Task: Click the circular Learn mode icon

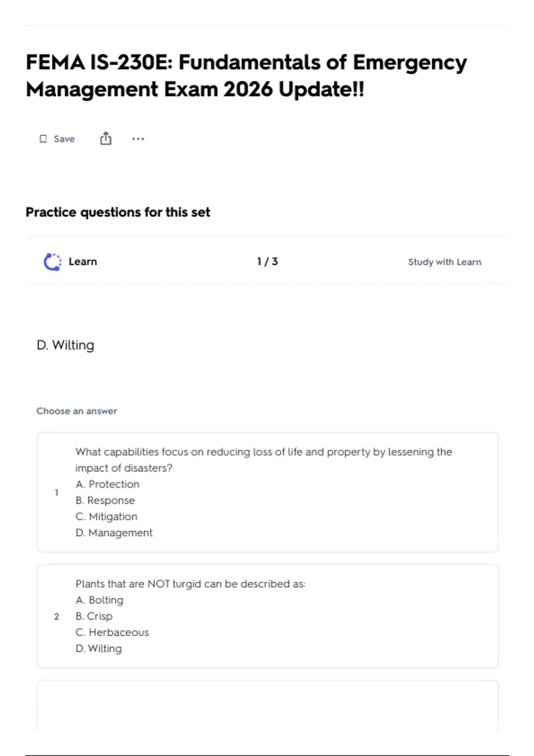Action: coord(53,262)
